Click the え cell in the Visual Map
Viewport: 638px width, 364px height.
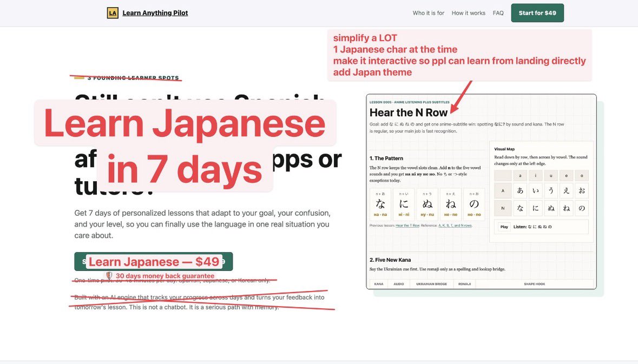(567, 190)
